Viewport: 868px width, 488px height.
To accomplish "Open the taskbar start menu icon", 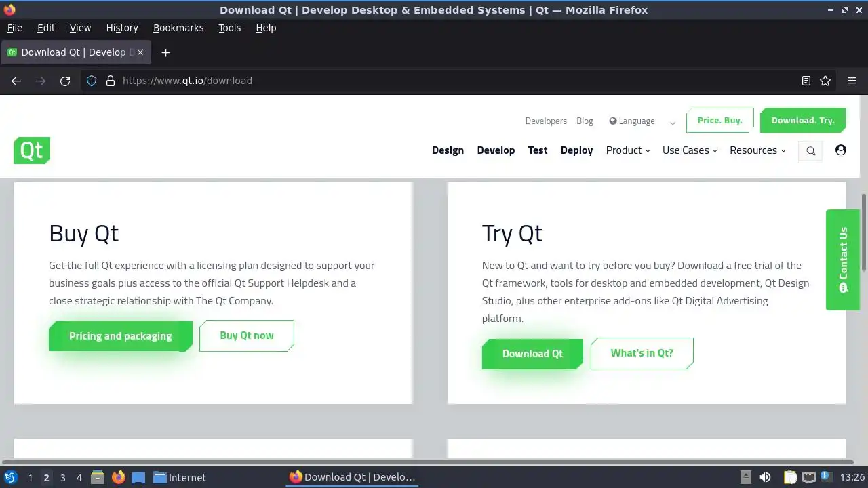I will point(10,477).
